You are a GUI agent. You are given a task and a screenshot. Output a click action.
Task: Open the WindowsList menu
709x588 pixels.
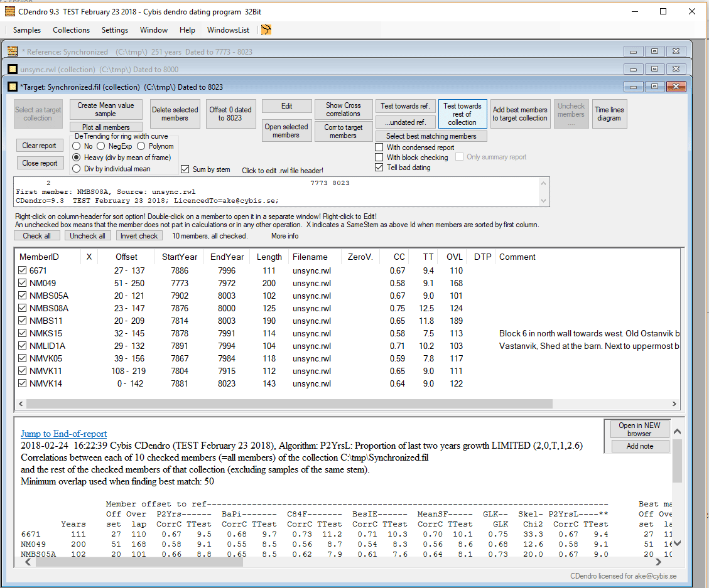point(228,30)
